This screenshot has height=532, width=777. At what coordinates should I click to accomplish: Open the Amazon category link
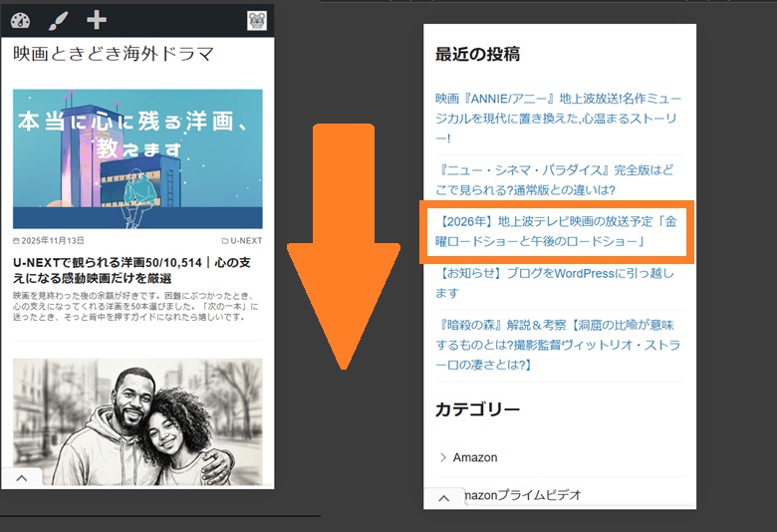475,457
